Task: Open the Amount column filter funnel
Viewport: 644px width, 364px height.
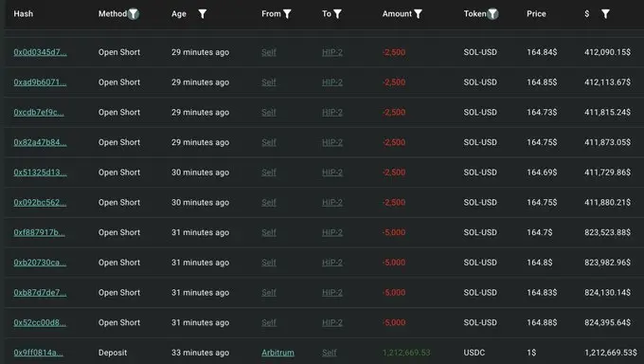Action: 418,14
